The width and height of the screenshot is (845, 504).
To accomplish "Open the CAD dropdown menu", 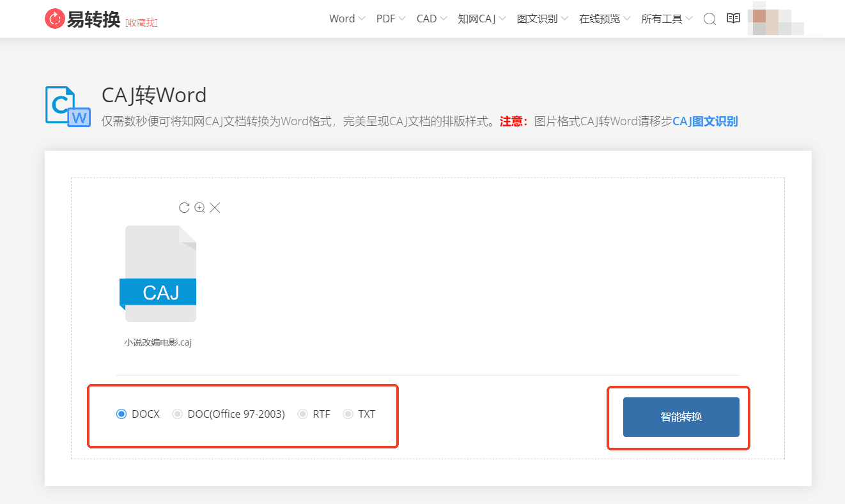I will click(427, 19).
